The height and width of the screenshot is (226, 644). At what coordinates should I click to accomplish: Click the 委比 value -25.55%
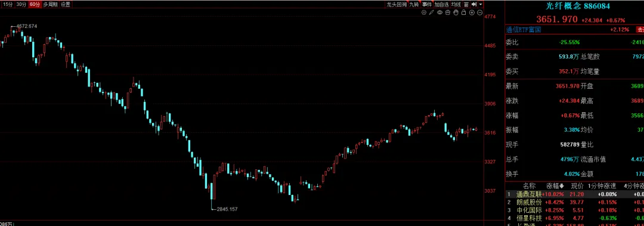pyautogui.click(x=569, y=42)
